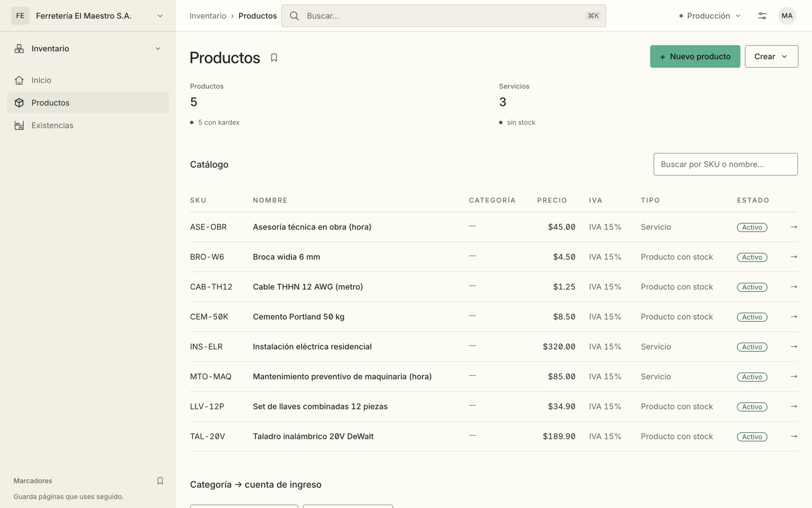
Task: Open the settings sliders icon in header
Action: point(762,16)
